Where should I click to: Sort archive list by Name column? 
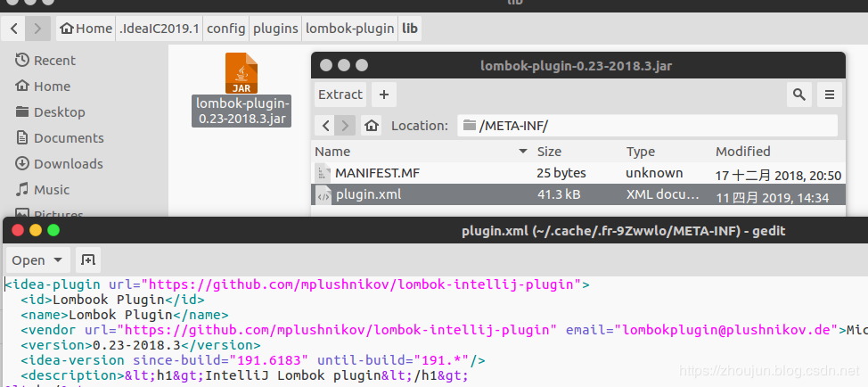pos(422,152)
